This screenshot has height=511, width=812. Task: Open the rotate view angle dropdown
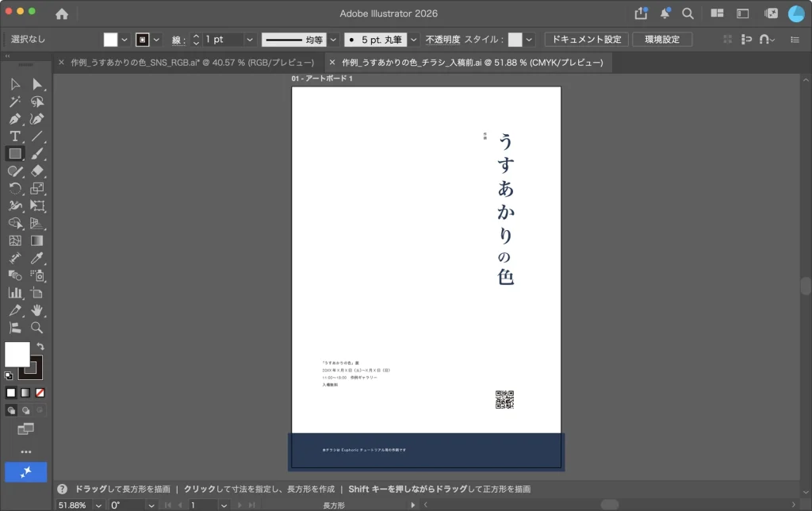click(151, 505)
